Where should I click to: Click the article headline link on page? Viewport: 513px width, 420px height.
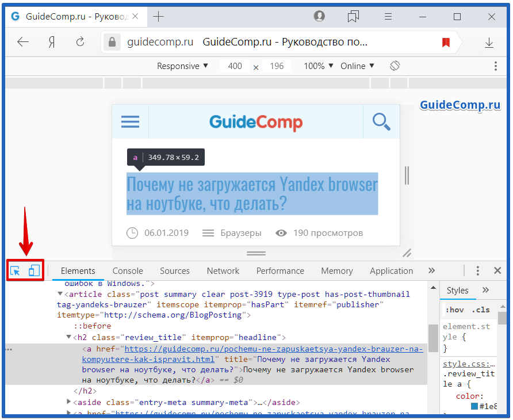pos(252,193)
